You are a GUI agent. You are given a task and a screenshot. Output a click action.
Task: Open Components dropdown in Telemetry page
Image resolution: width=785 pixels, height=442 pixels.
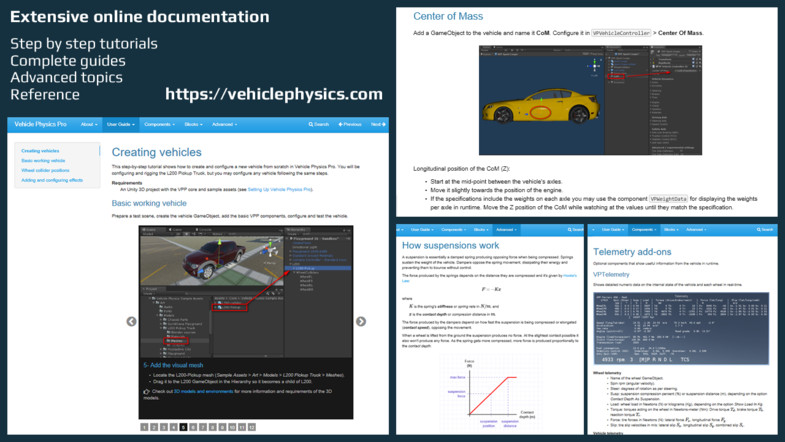[643, 230]
